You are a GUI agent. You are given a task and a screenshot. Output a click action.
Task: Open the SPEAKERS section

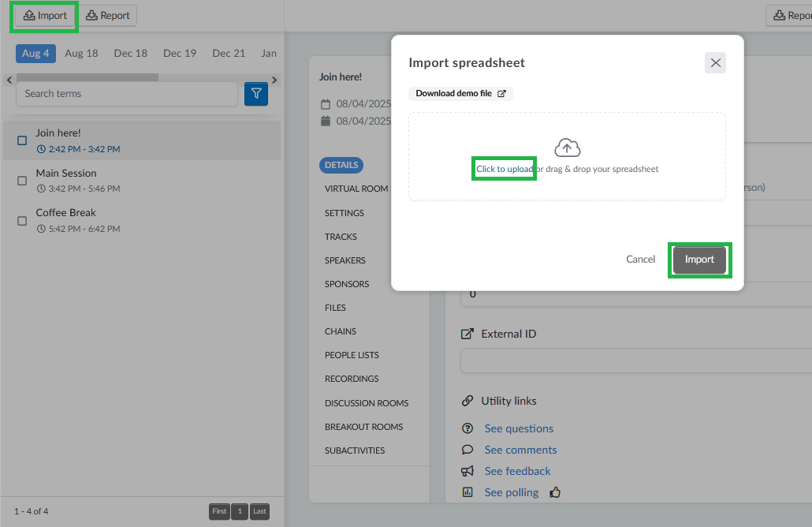(345, 260)
